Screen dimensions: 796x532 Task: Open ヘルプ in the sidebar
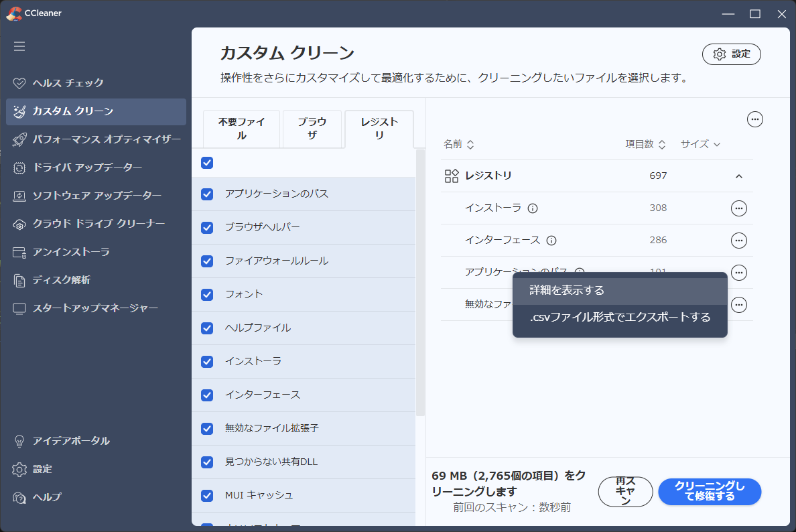coord(96,497)
